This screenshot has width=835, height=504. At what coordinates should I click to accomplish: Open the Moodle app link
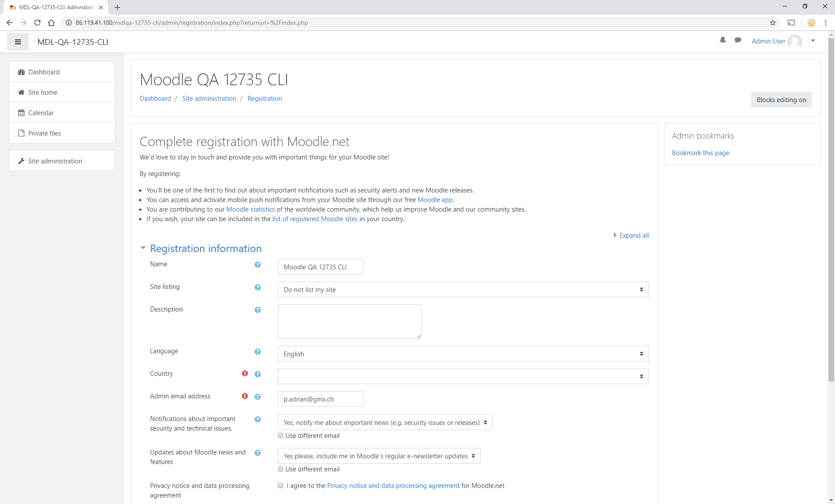(x=435, y=200)
